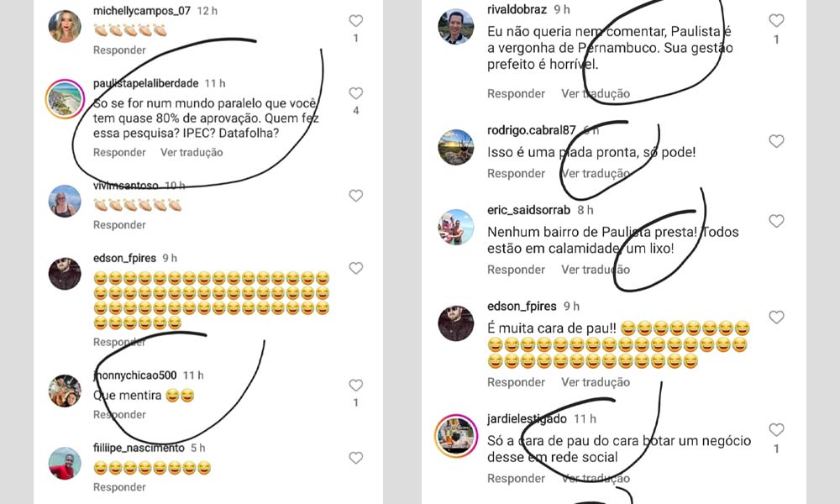Tap 'Ver tradução' under edson_fpires' 'cara de pau' comment
Viewport: 840px width, 504px height.
click(596, 382)
